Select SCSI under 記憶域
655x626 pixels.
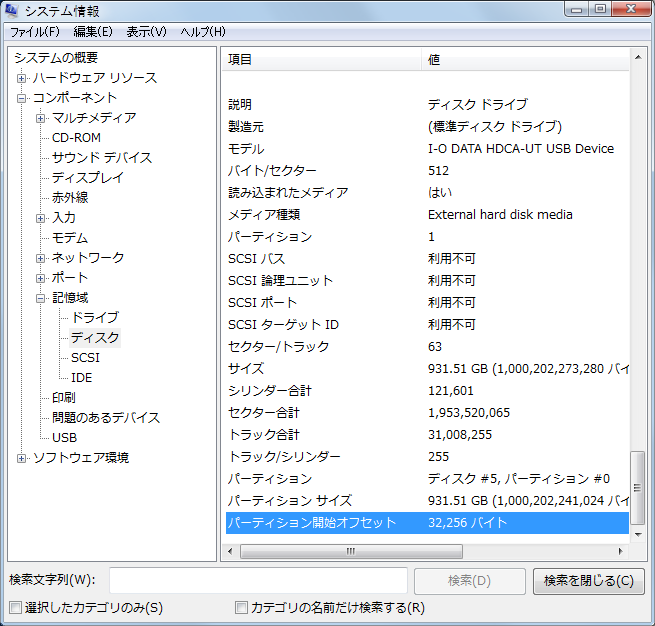point(85,357)
